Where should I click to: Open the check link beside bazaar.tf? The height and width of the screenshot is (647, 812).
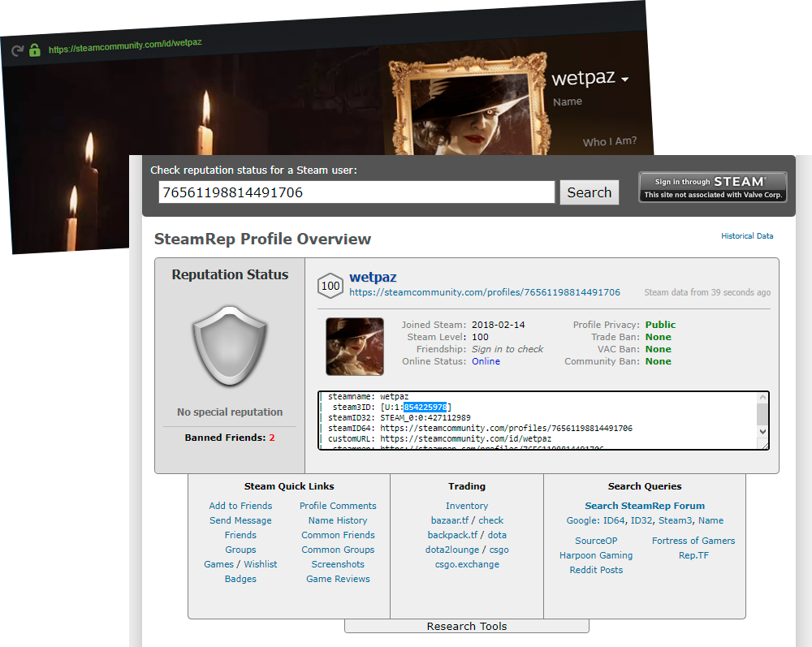tap(491, 520)
